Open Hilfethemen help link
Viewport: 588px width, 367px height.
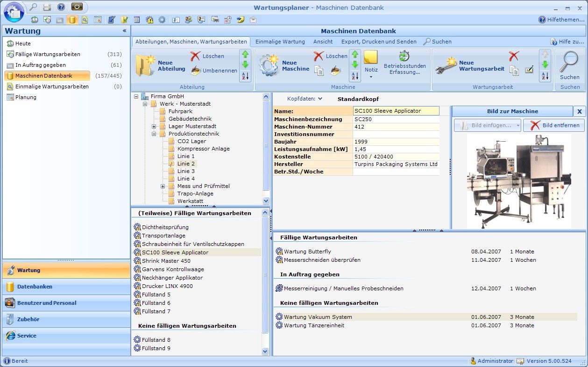(x=561, y=20)
